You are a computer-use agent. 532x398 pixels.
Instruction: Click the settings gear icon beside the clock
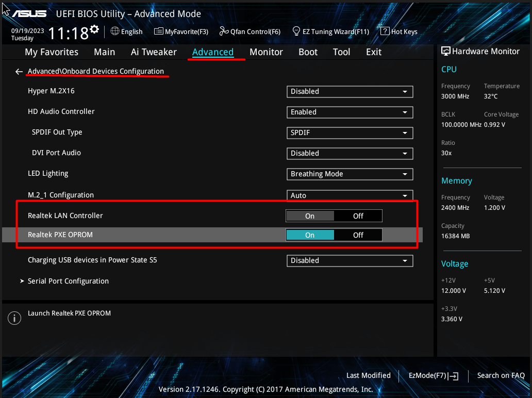[94, 29]
